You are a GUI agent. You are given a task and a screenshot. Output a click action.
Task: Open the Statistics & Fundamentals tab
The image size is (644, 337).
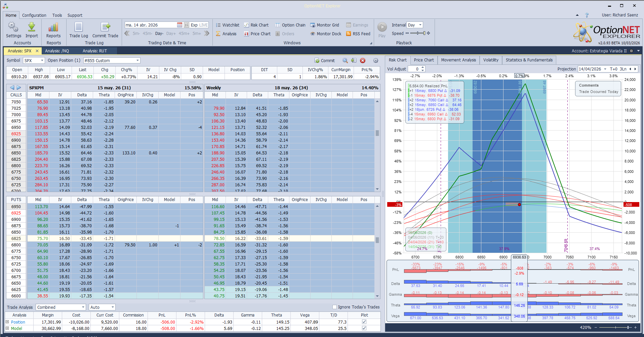point(529,60)
